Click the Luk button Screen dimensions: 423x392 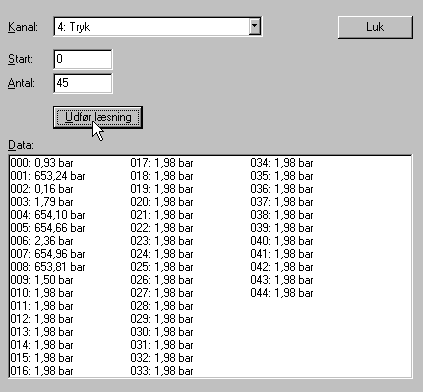coord(375,27)
